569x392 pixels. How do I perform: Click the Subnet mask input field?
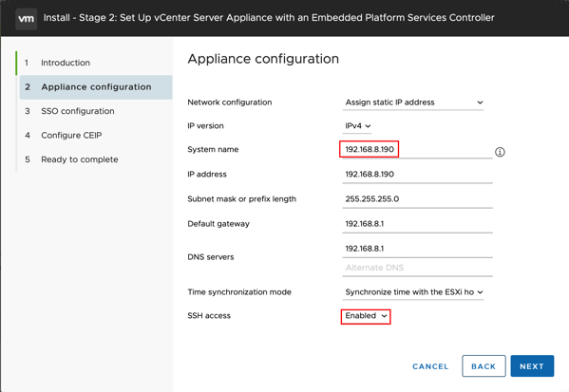pos(417,199)
